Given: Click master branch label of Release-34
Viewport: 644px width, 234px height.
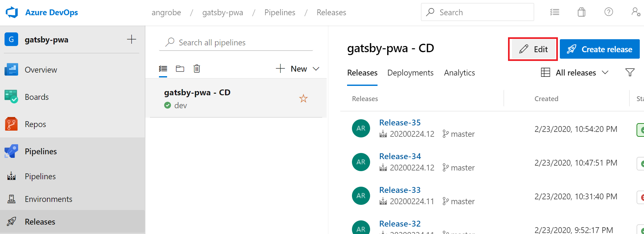Looking at the screenshot, I should [x=459, y=168].
